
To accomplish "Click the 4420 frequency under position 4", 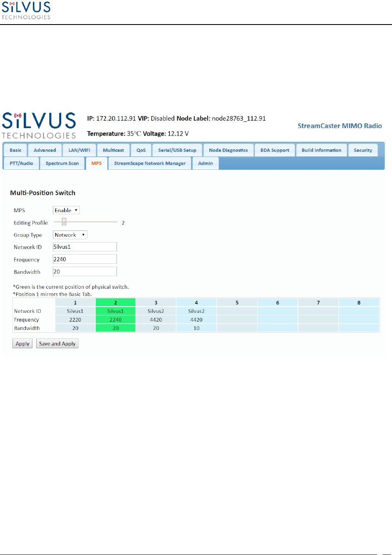I will pyautogui.click(x=196, y=320).
